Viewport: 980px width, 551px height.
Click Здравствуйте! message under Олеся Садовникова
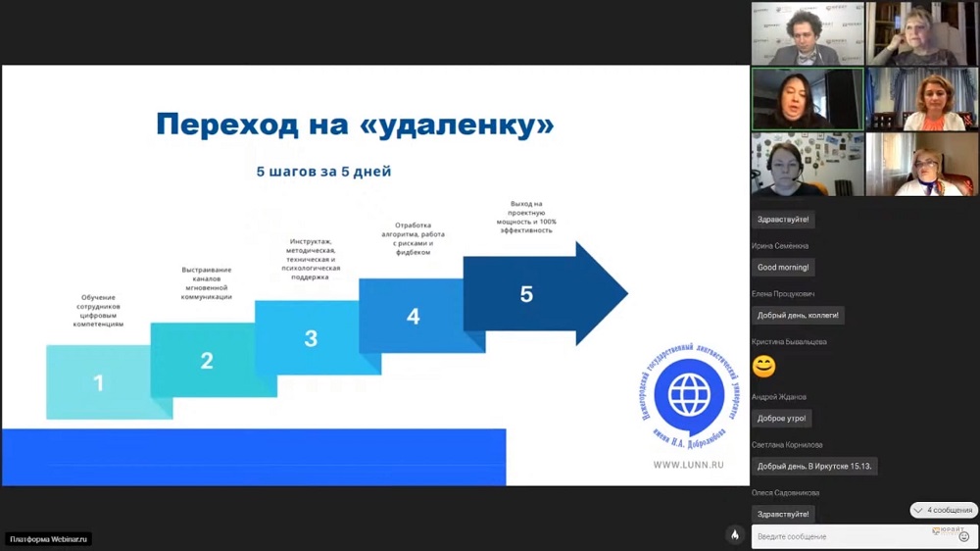pos(783,514)
